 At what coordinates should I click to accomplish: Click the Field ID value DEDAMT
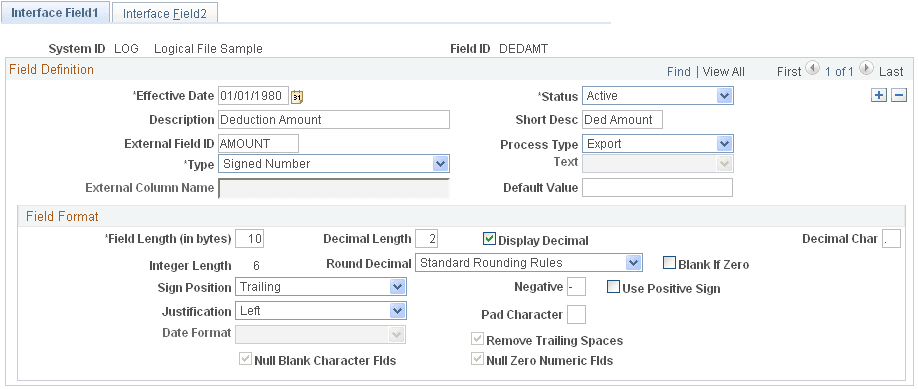click(x=523, y=49)
